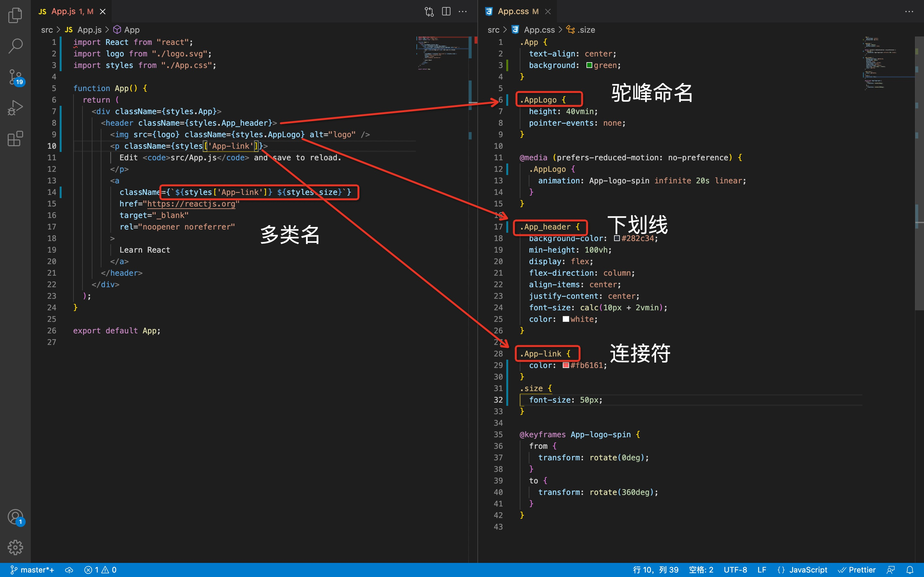Open Accounts menu icon
The image size is (924, 577).
click(15, 517)
